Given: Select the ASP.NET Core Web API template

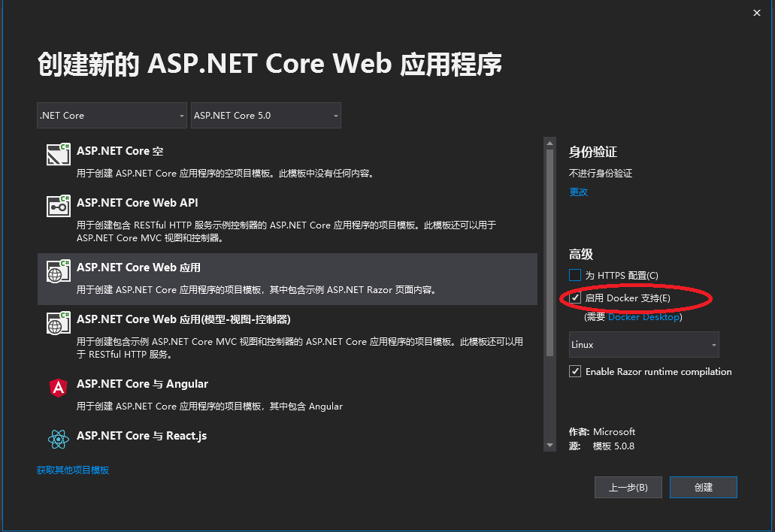Looking at the screenshot, I should coord(287,220).
